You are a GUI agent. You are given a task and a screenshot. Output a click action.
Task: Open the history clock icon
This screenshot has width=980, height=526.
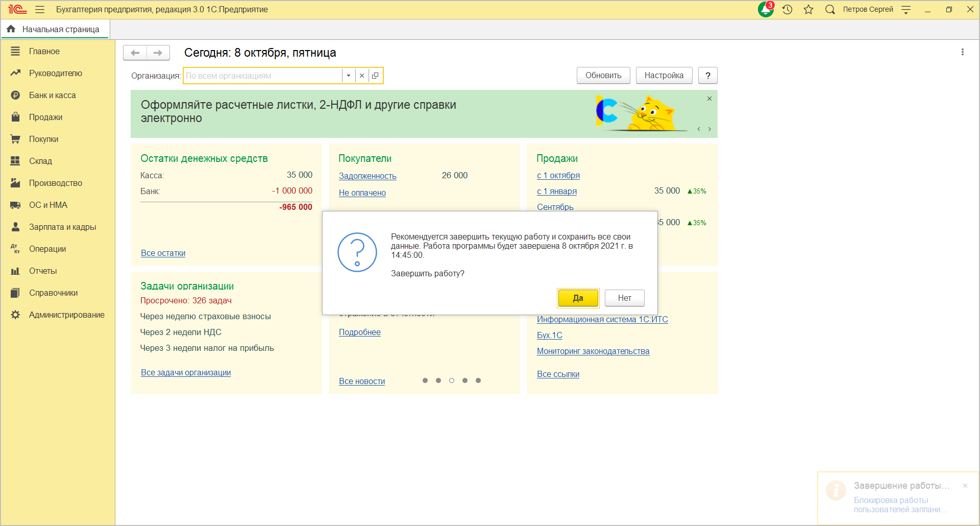coord(787,10)
